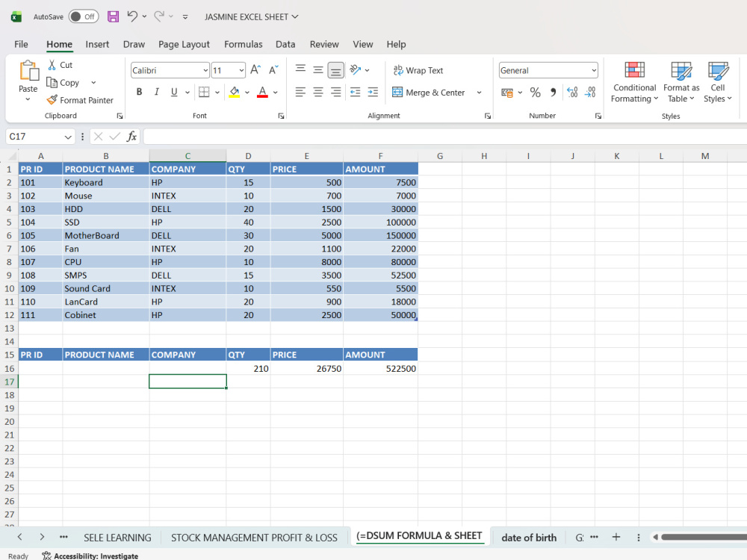Center text horizontally in the cell
747x560 pixels.
click(x=317, y=92)
